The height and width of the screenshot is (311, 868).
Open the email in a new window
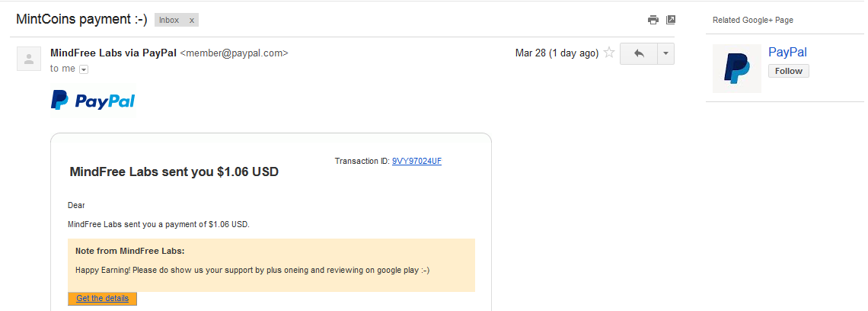671,20
